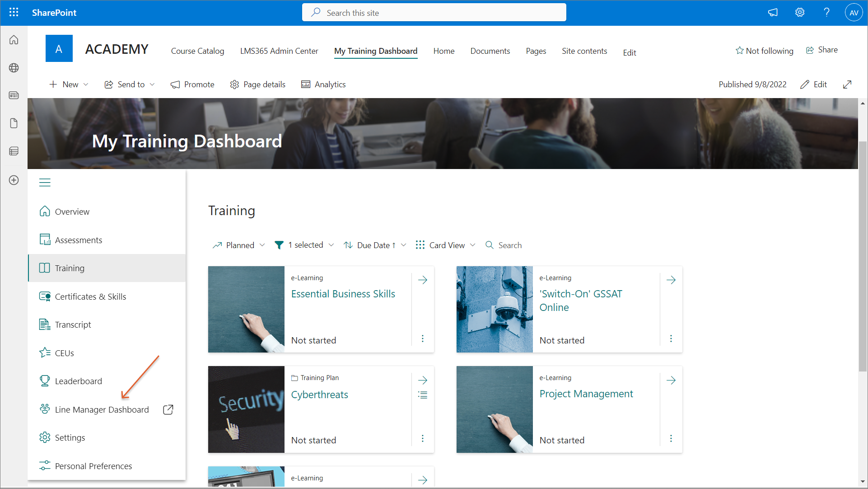
Task: Click the Essential Business Skills course link
Action: [343, 294]
